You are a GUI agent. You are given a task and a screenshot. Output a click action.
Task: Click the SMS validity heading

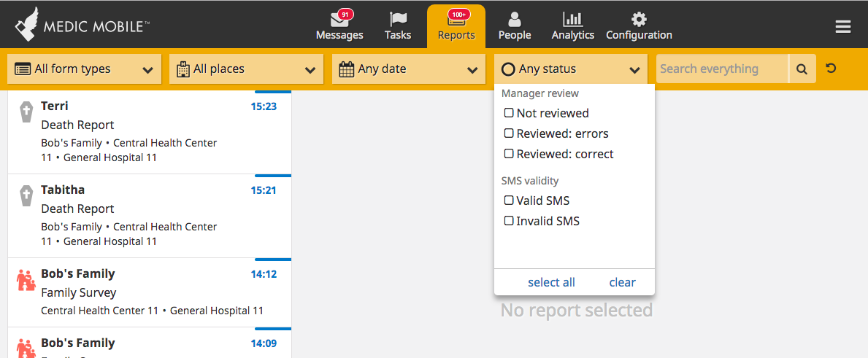tap(530, 181)
